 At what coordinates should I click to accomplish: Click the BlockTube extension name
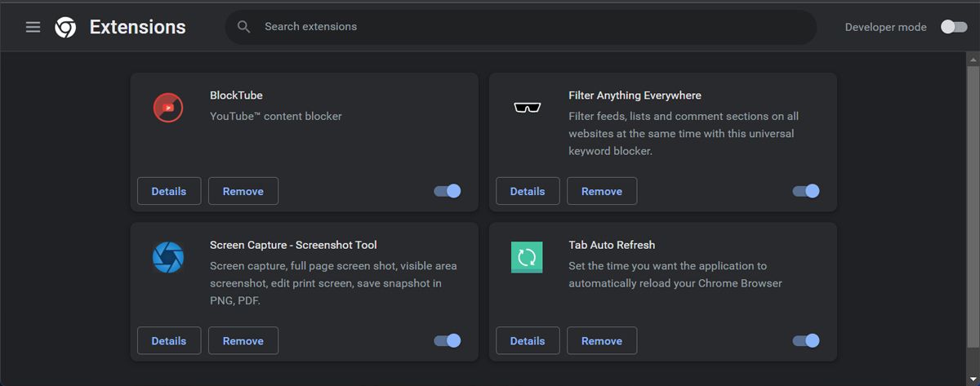click(236, 95)
